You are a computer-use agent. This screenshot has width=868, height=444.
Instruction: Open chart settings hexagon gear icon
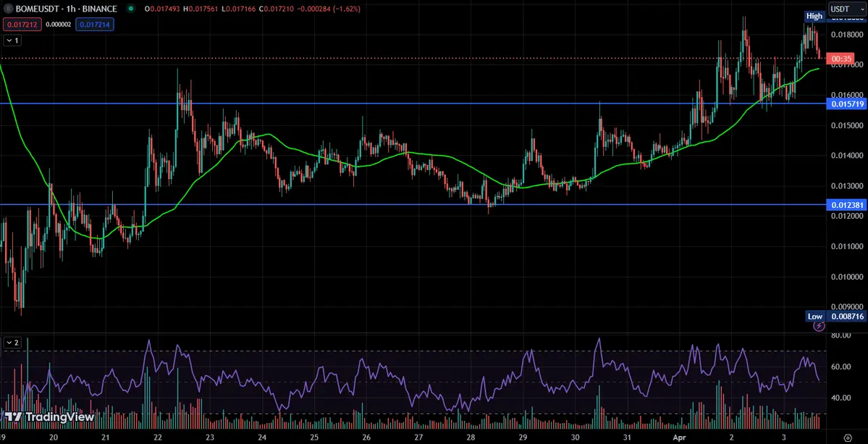[847, 437]
